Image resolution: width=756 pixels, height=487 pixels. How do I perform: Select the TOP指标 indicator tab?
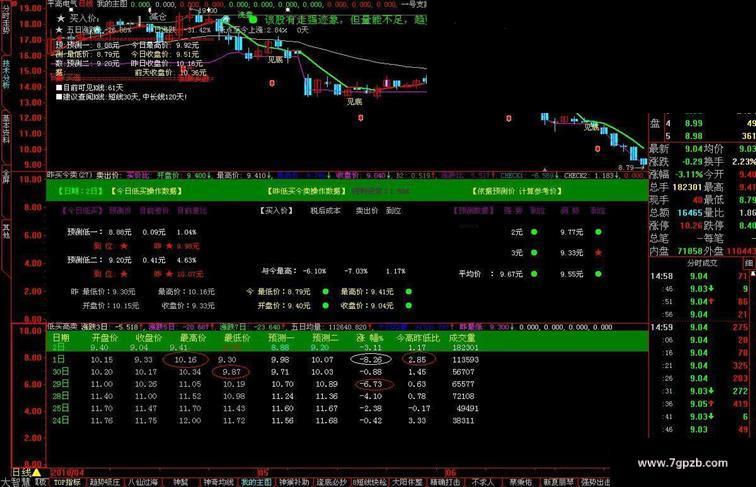[67, 482]
